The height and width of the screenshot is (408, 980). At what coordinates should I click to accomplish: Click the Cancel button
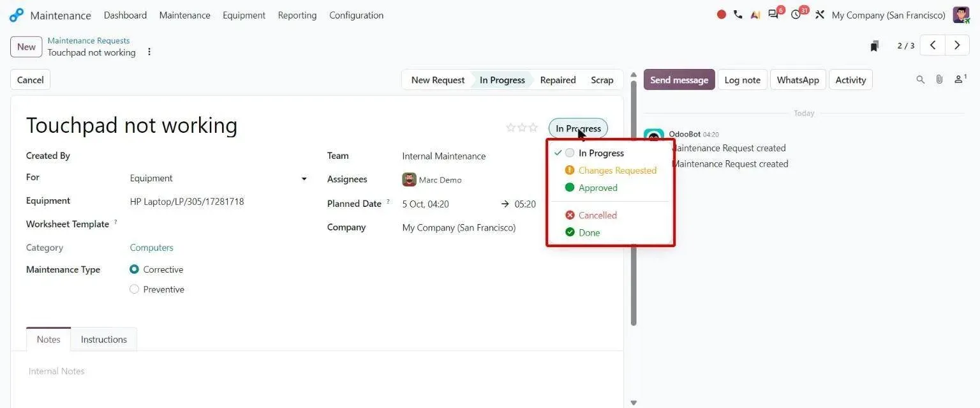click(30, 80)
